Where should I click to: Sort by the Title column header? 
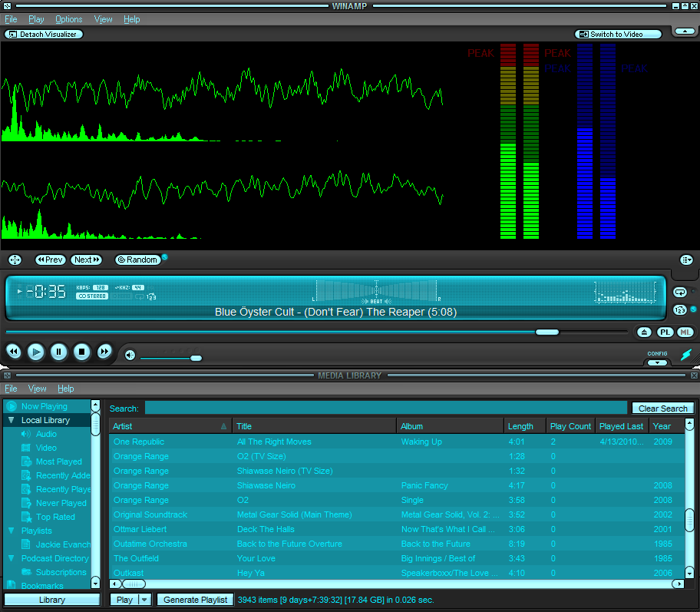tap(314, 426)
